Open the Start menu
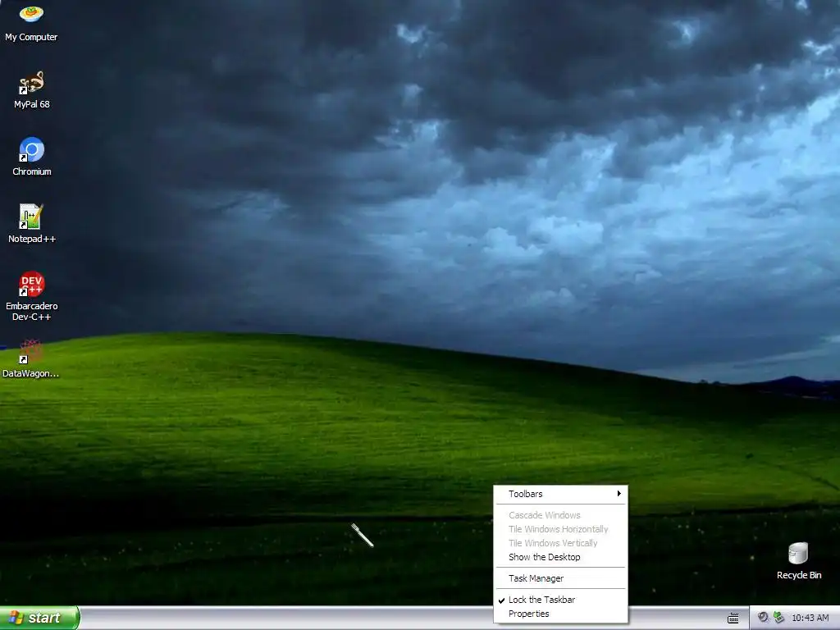 point(39,618)
